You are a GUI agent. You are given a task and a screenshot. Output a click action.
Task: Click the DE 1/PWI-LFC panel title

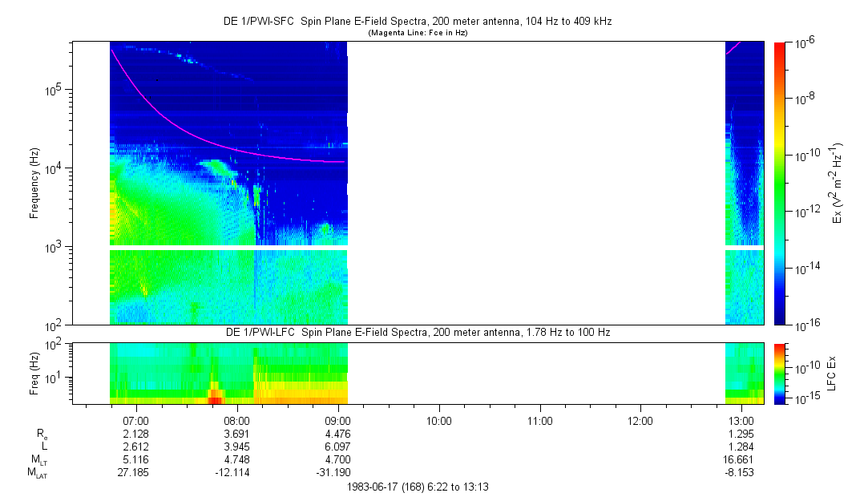click(x=417, y=332)
